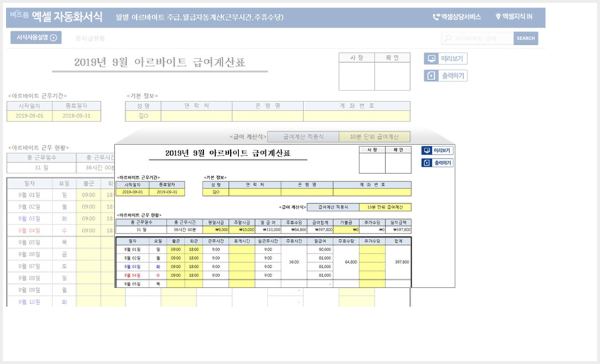Click 출력하기 print button on background sheet
Screen dimensions: 600x364
(x=446, y=76)
